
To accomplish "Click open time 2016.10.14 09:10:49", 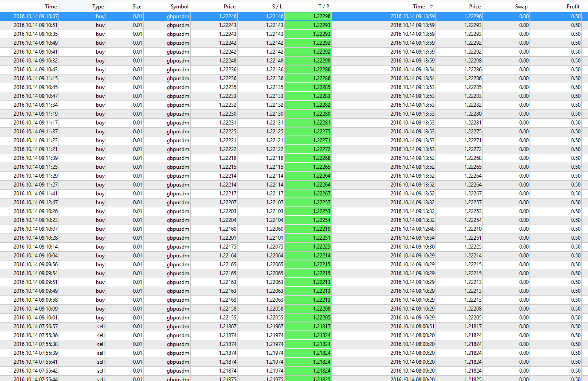I will [35, 43].
